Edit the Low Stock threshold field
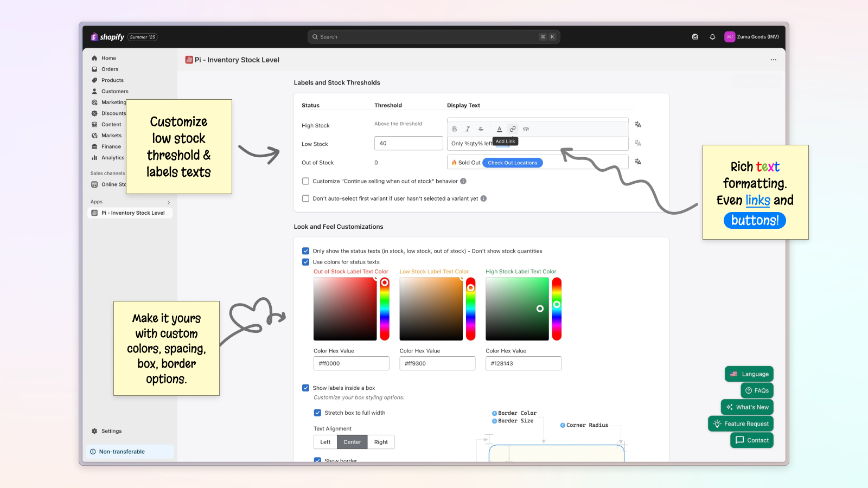The height and width of the screenshot is (488, 868). (409, 143)
